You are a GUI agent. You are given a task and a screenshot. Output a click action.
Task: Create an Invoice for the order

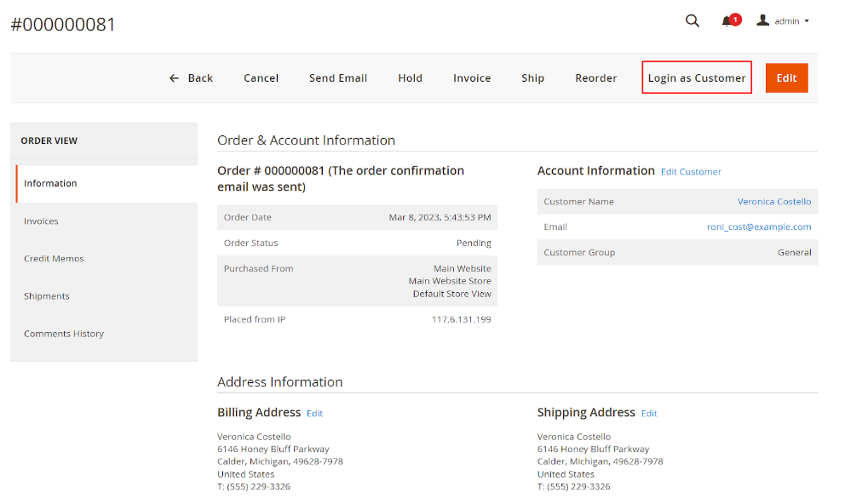472,78
